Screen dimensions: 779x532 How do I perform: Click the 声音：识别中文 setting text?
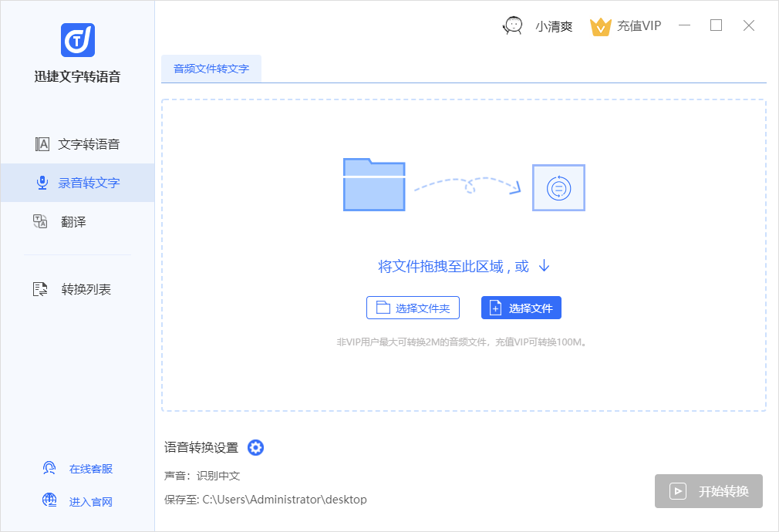[x=202, y=476]
